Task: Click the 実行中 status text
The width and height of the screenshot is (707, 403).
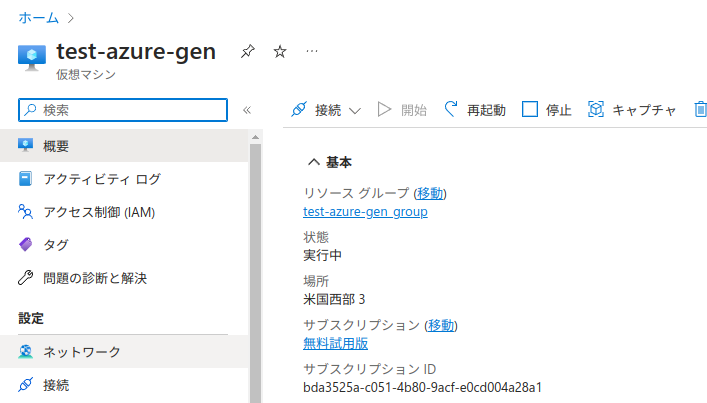Action: click(x=322, y=255)
